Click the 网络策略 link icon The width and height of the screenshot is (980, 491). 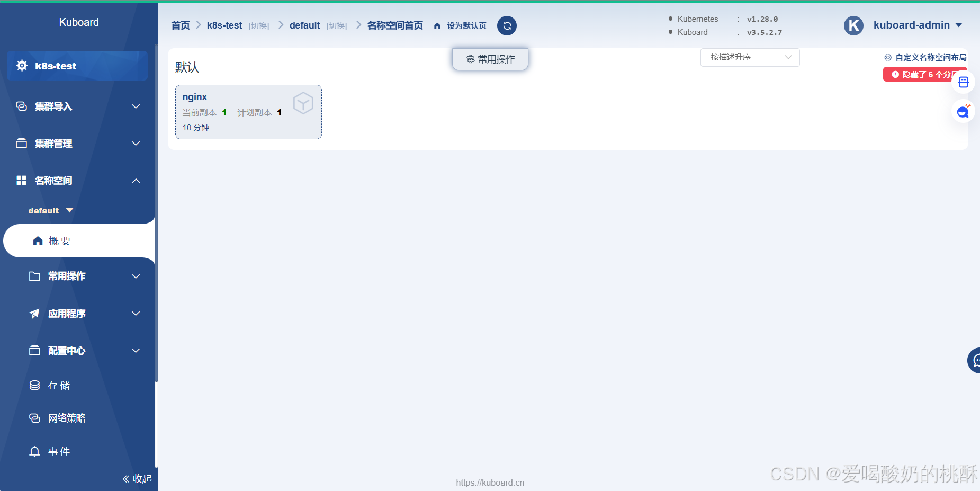coord(35,418)
